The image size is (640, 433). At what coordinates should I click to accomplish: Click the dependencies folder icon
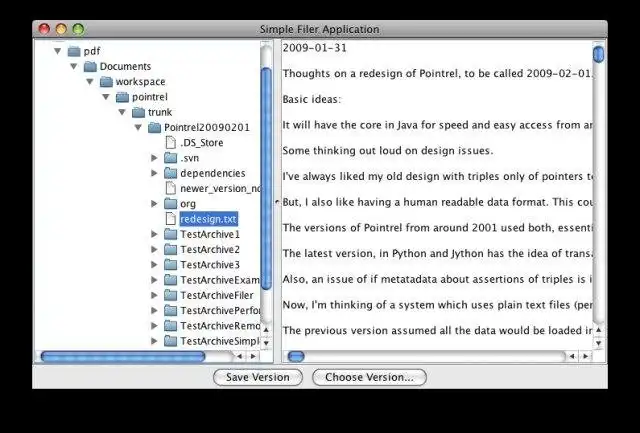[x=171, y=173]
